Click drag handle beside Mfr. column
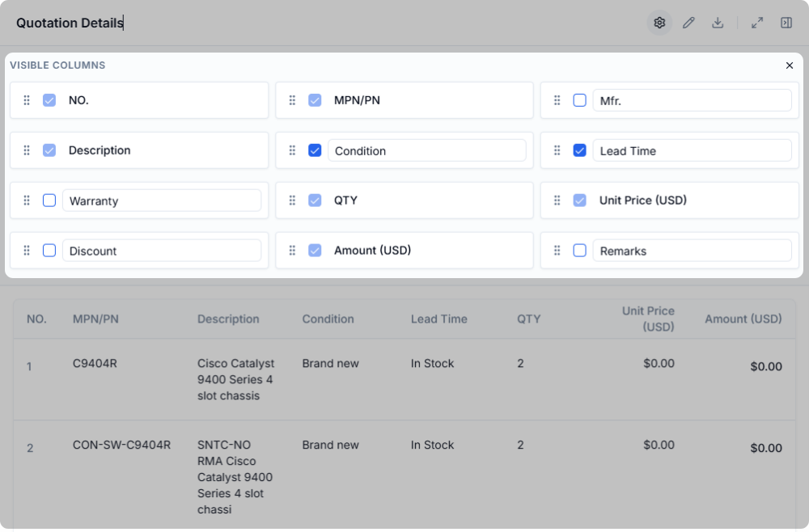Image resolution: width=809 pixels, height=532 pixels. tap(557, 100)
